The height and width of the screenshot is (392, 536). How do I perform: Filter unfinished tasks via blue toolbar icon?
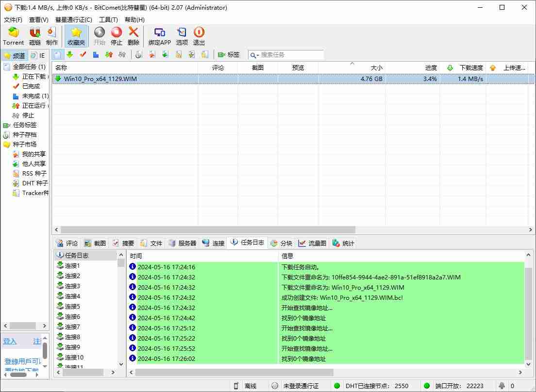click(x=96, y=55)
